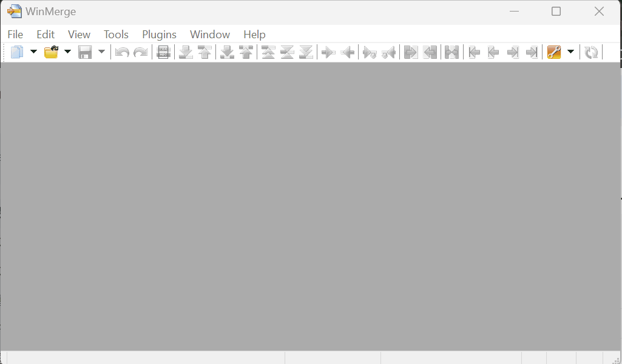This screenshot has height=364, width=622.
Task: Copy the current difference to left
Action: (348, 52)
